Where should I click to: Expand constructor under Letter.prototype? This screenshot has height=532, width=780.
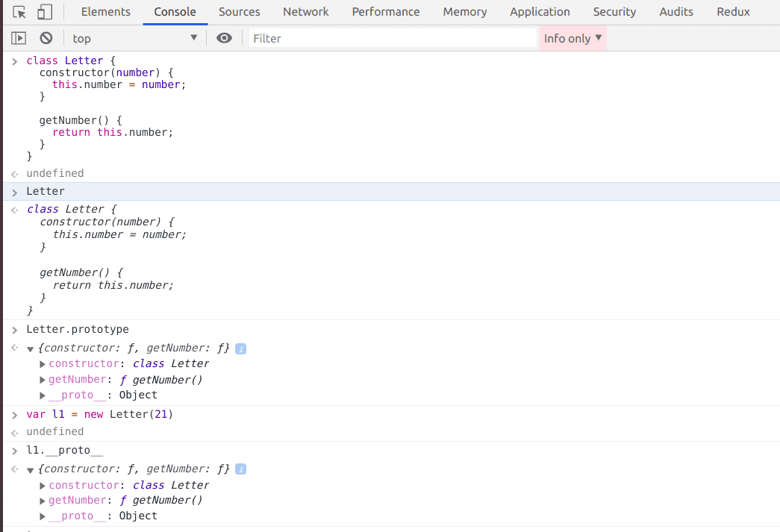pos(43,364)
